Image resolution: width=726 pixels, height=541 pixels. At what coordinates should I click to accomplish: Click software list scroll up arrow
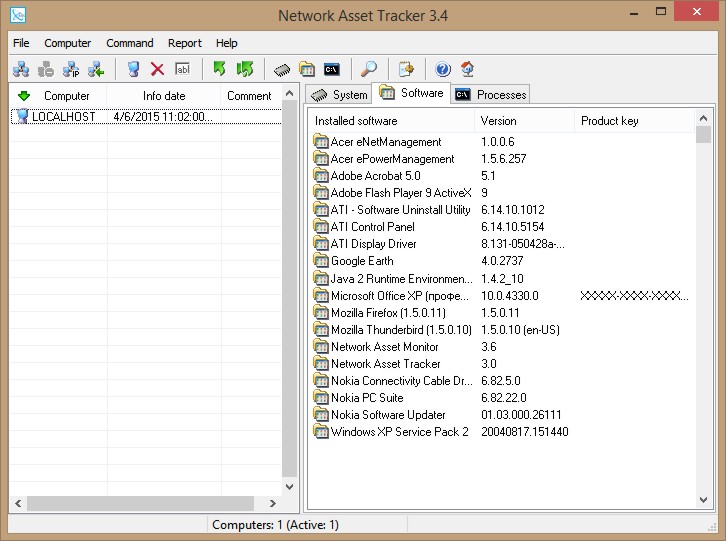point(703,118)
